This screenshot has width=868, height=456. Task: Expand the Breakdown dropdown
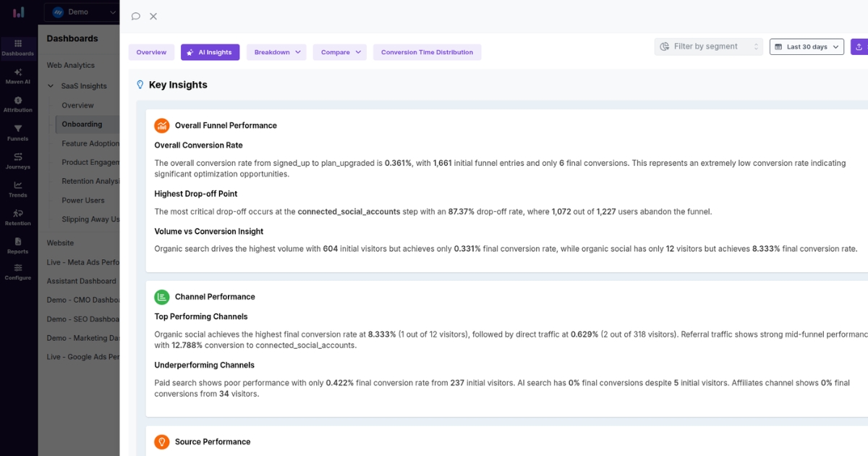point(276,52)
